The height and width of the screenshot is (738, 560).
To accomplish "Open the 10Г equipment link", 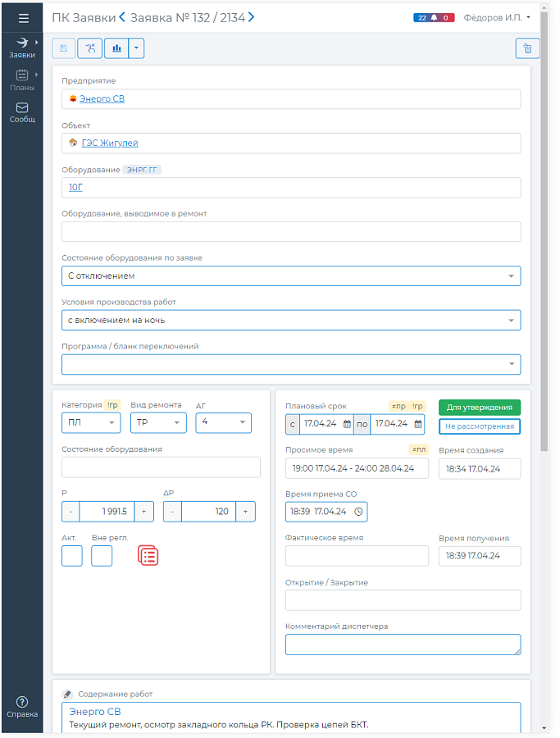I will (x=75, y=187).
